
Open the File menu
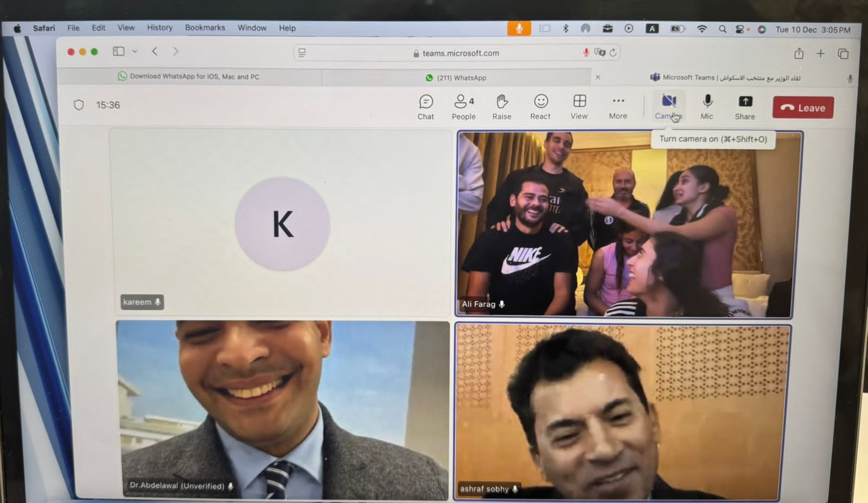tap(73, 28)
